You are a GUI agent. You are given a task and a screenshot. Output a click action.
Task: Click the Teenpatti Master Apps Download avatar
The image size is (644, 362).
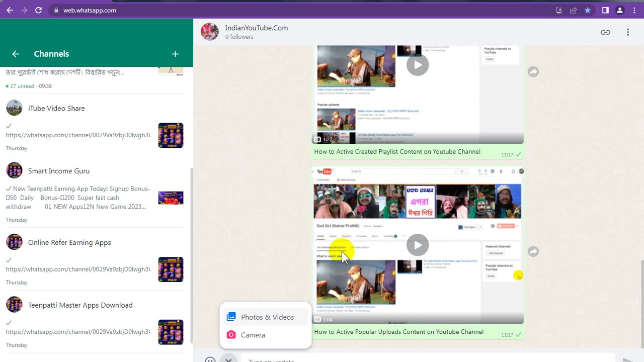coord(14,305)
